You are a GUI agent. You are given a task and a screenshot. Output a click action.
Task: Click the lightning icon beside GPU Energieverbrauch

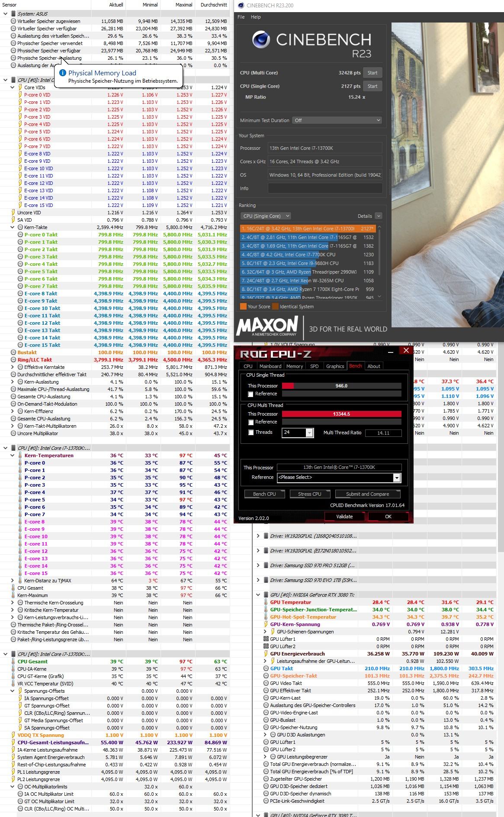[x=266, y=654]
